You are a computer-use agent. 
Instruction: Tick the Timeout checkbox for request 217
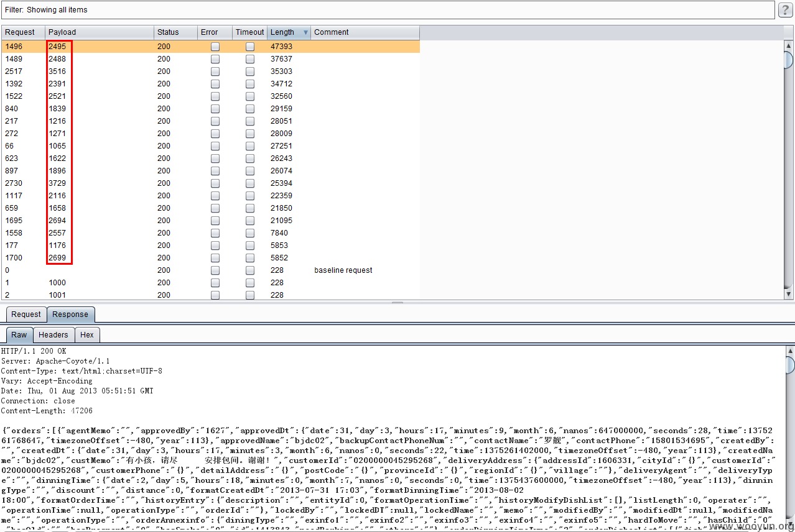coord(250,121)
